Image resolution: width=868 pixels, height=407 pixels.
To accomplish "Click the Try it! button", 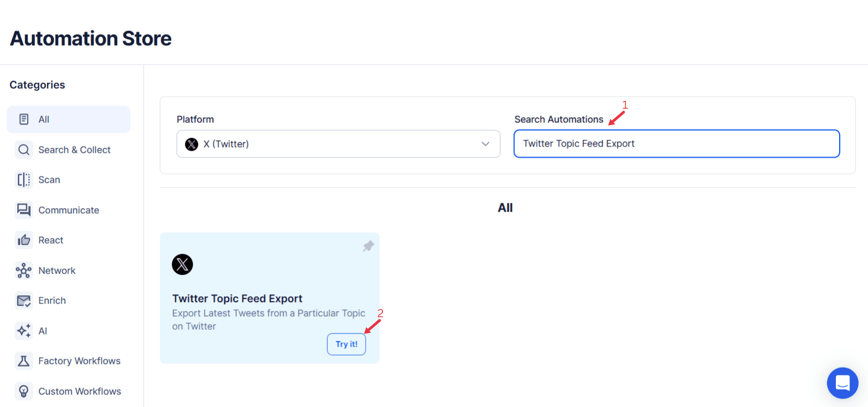I will pos(346,344).
